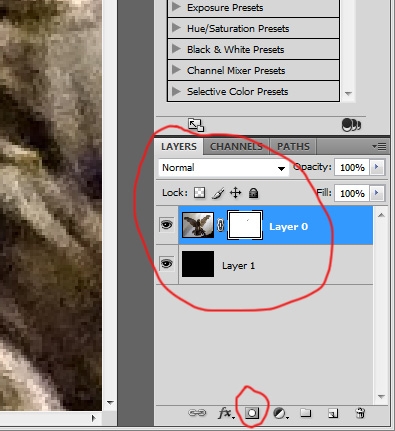Lock layer position
The image size is (395, 431).
236,193
